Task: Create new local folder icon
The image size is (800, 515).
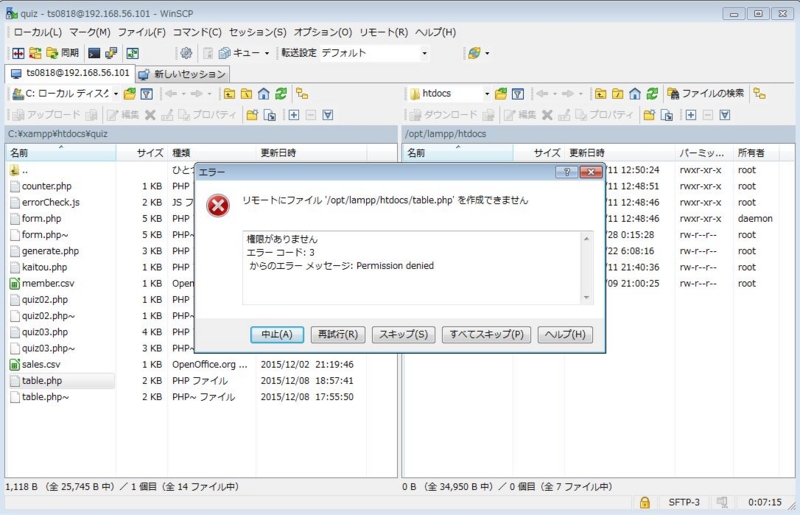Action: click(252, 115)
